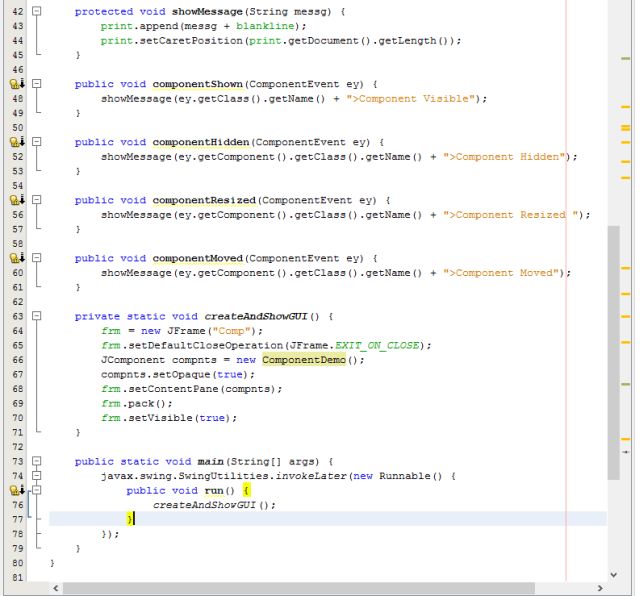Screen dimensions: 640x596
Task: Click the invokeLater method call
Action: [x=311, y=476]
